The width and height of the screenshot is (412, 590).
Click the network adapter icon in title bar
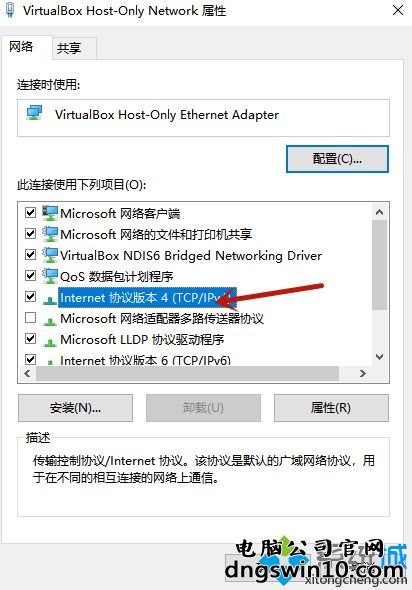10,10
